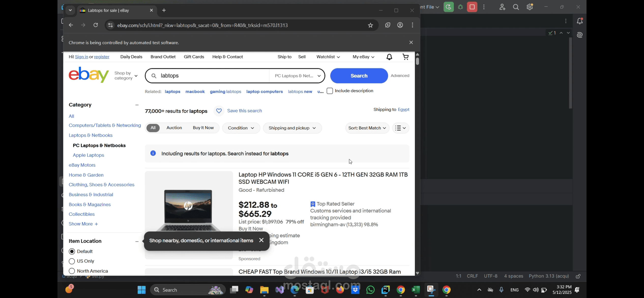Click the eBay notifications bell icon

tap(389, 57)
